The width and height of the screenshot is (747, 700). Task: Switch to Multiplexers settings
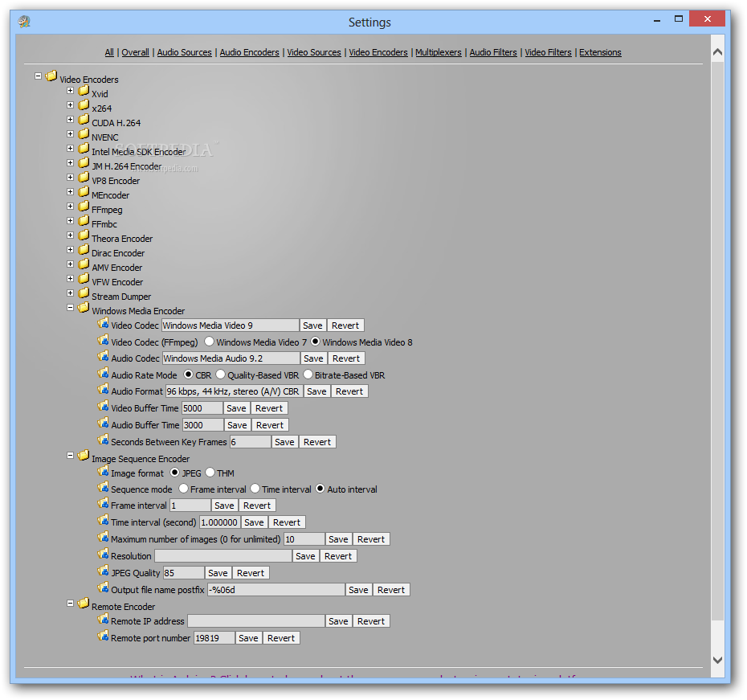439,52
